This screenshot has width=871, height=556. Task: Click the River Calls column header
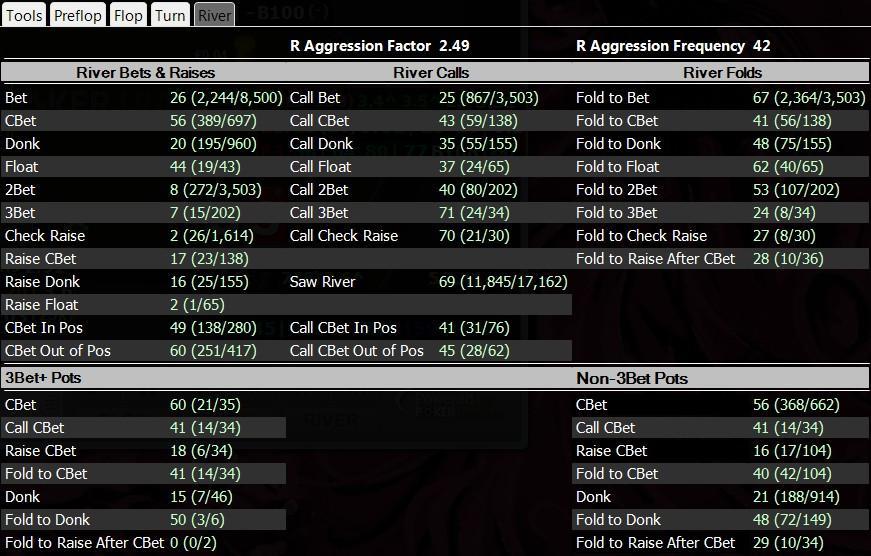tap(431, 73)
